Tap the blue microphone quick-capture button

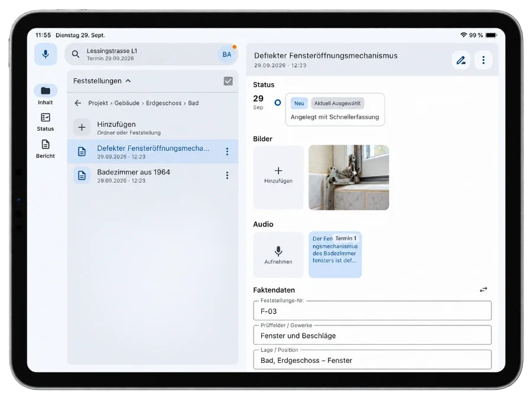click(46, 54)
